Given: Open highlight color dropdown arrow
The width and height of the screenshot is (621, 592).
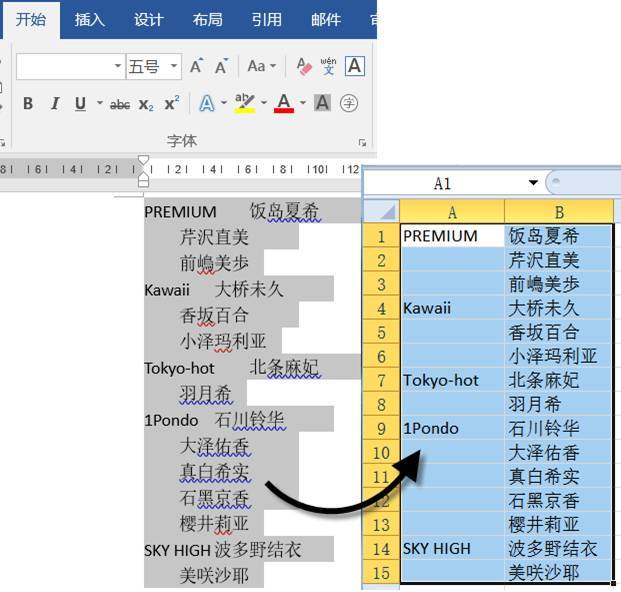Looking at the screenshot, I should pos(264,103).
